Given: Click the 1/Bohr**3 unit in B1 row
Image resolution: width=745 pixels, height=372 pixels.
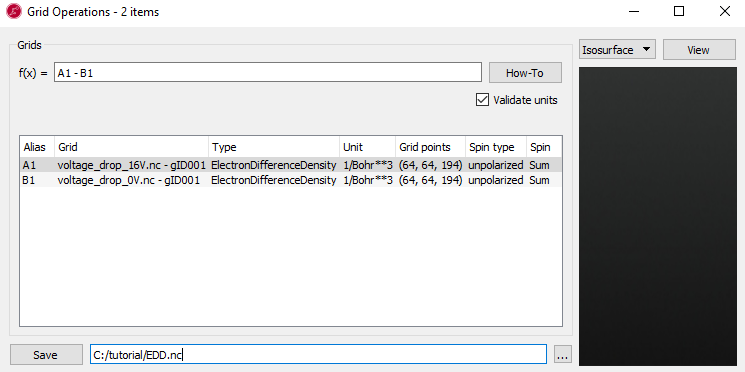Looking at the screenshot, I should (368, 180).
